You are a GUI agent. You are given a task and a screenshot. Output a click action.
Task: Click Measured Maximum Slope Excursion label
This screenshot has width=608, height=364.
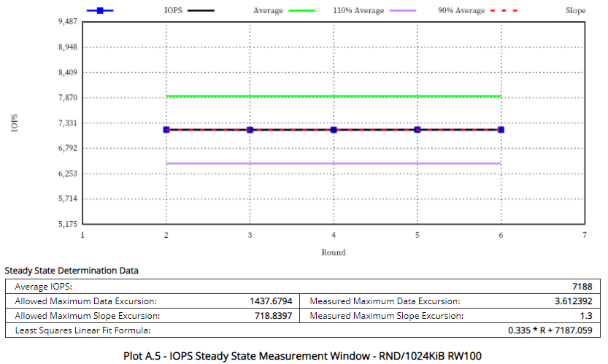[x=386, y=316]
